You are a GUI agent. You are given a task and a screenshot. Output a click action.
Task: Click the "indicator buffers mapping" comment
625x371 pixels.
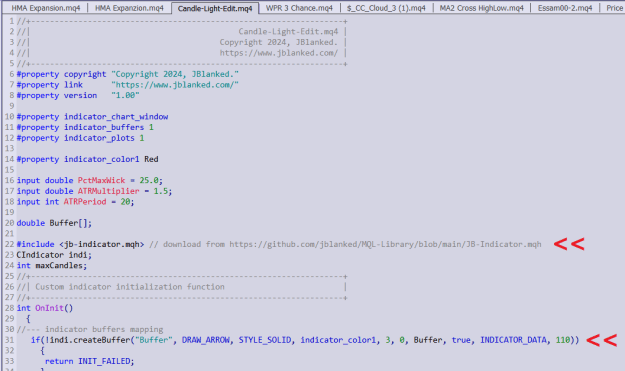[x=104, y=330]
